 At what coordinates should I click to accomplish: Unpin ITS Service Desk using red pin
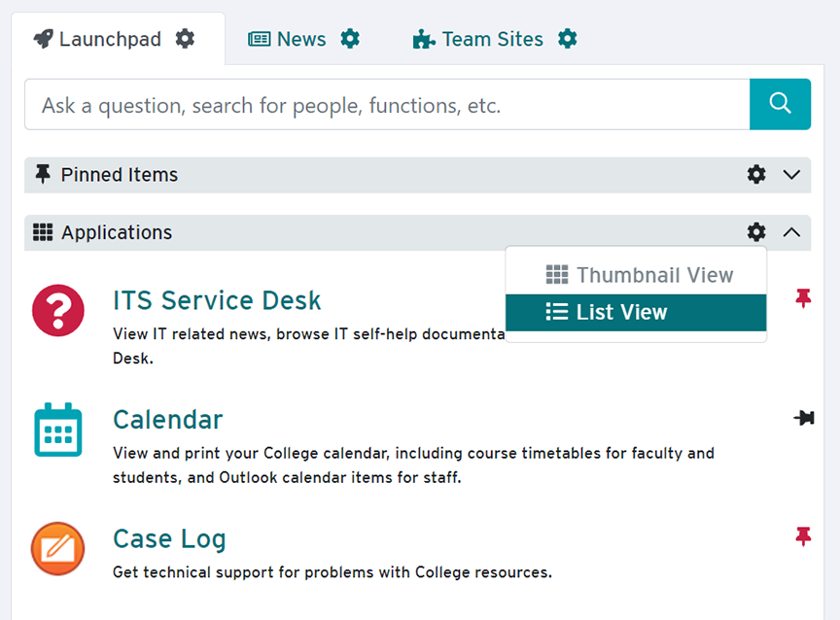point(803,299)
